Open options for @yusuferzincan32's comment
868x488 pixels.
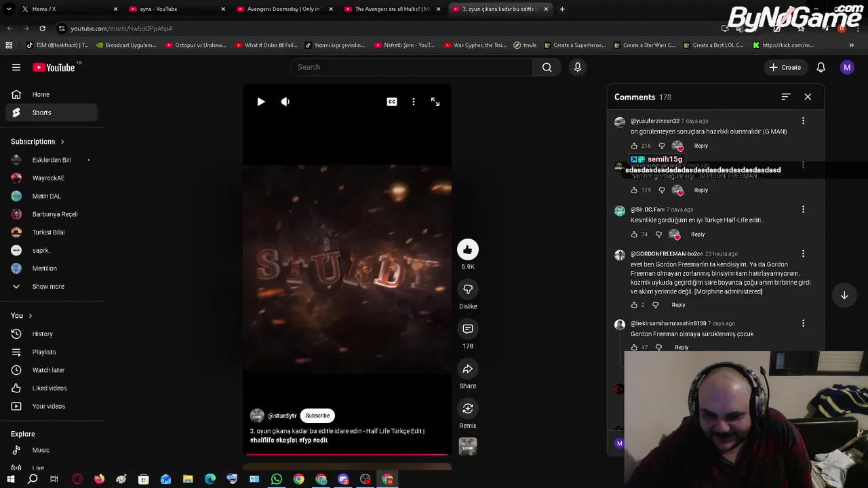(x=803, y=121)
